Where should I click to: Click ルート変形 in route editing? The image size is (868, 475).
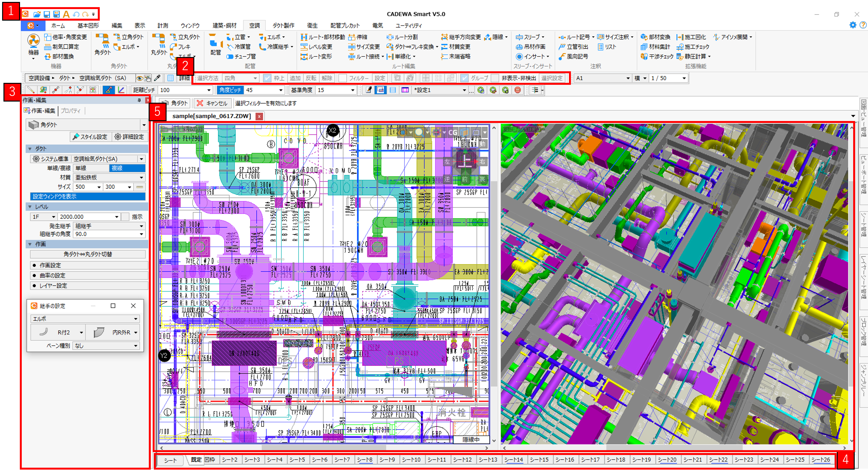tap(316, 56)
